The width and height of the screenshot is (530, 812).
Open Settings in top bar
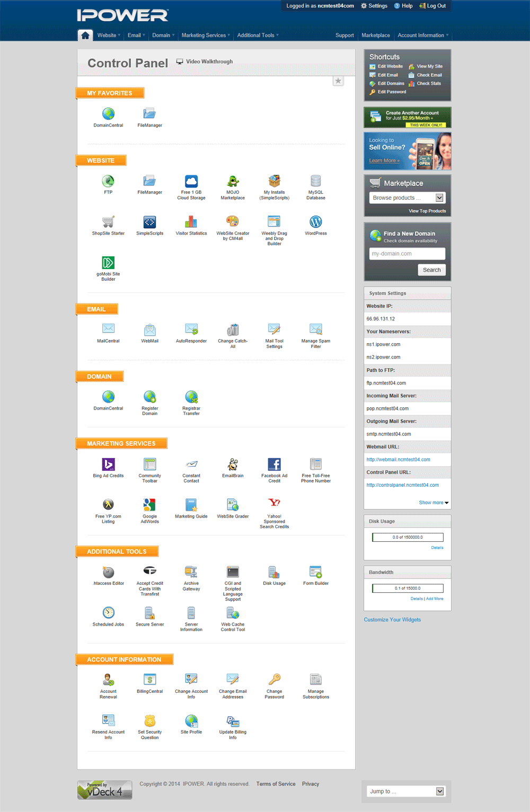coord(374,6)
